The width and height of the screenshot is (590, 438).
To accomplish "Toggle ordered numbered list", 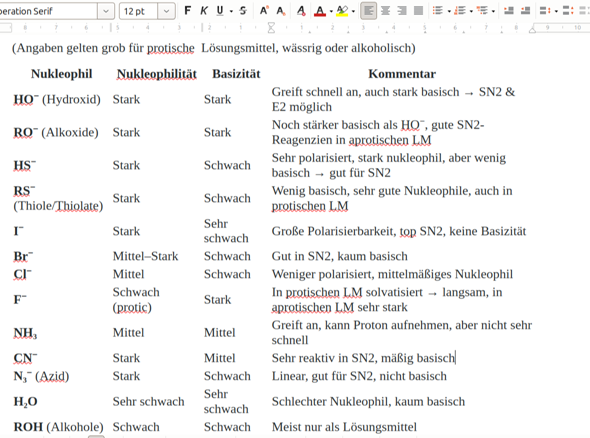I will tap(460, 11).
